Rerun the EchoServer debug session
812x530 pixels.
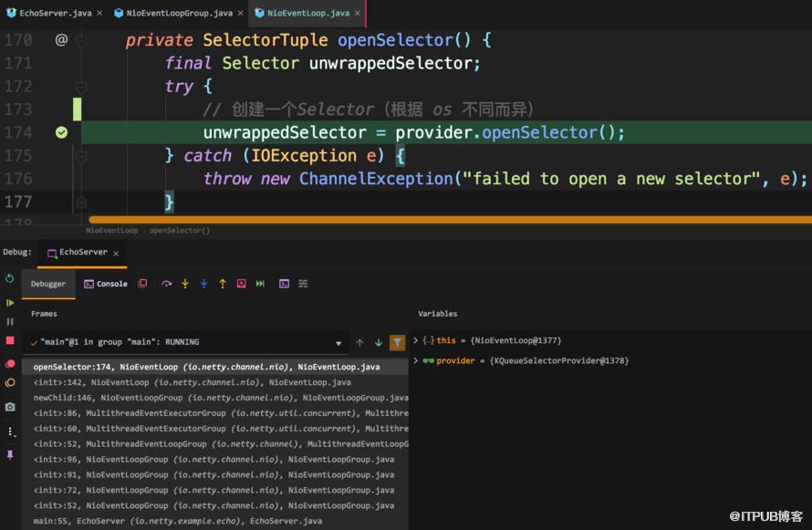(x=10, y=279)
